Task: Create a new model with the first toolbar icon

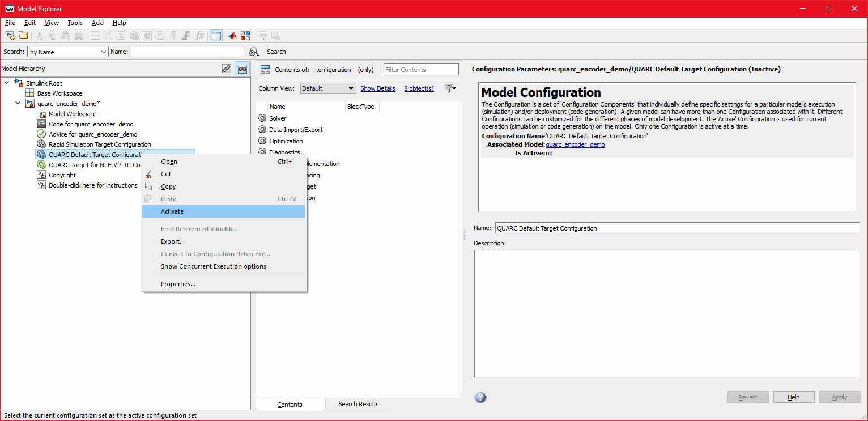Action: click(10, 35)
